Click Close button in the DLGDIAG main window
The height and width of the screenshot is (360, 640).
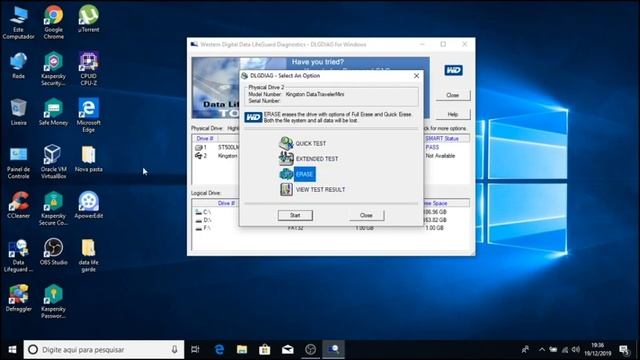point(452,95)
